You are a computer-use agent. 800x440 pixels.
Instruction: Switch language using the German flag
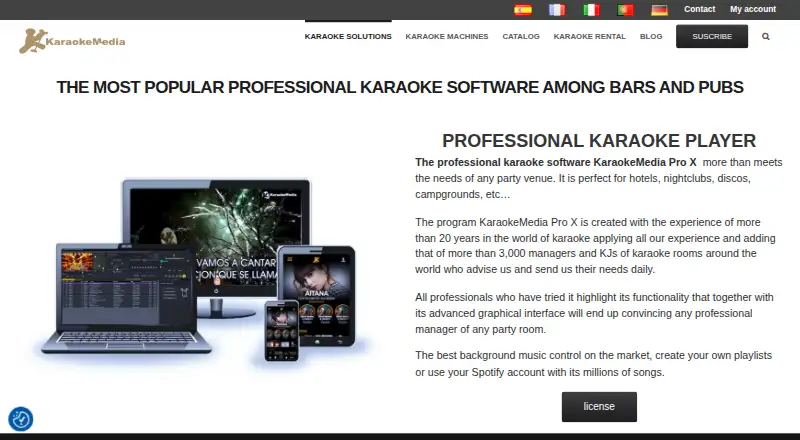pyautogui.click(x=659, y=10)
